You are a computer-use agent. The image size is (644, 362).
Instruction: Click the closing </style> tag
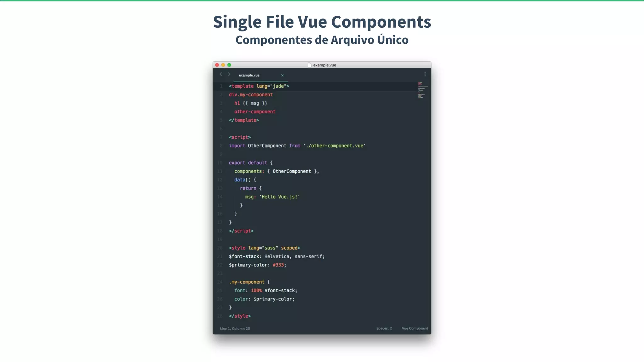pos(240,316)
